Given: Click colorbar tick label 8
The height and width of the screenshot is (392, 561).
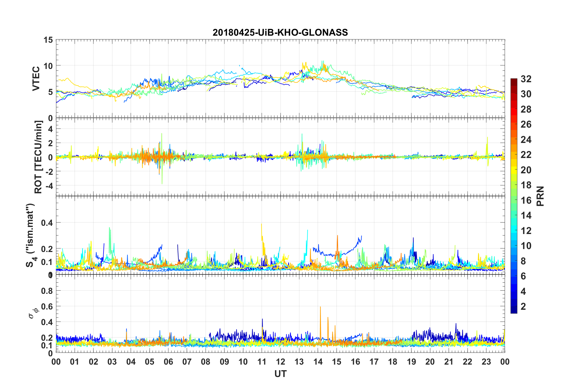Looking at the screenshot, I should [x=524, y=261].
